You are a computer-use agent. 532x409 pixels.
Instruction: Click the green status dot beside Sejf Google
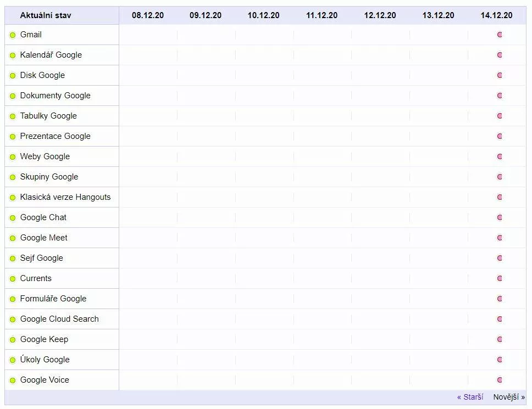(x=13, y=258)
